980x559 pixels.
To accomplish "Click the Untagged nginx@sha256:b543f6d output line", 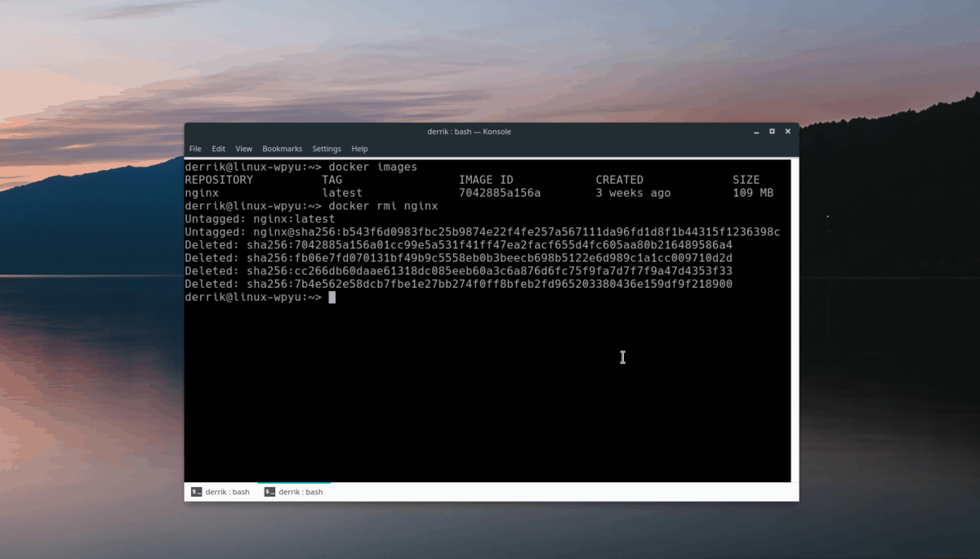I will (483, 232).
